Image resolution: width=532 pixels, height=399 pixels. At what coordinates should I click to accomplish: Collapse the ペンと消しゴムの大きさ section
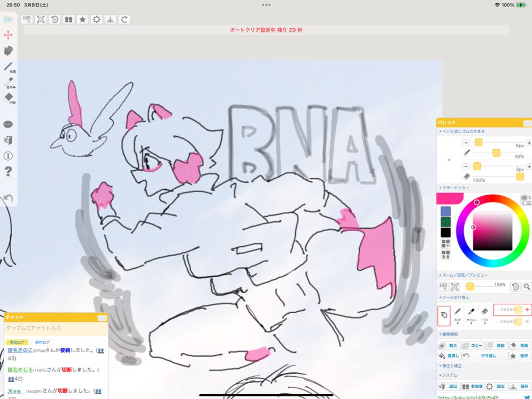coord(462,131)
